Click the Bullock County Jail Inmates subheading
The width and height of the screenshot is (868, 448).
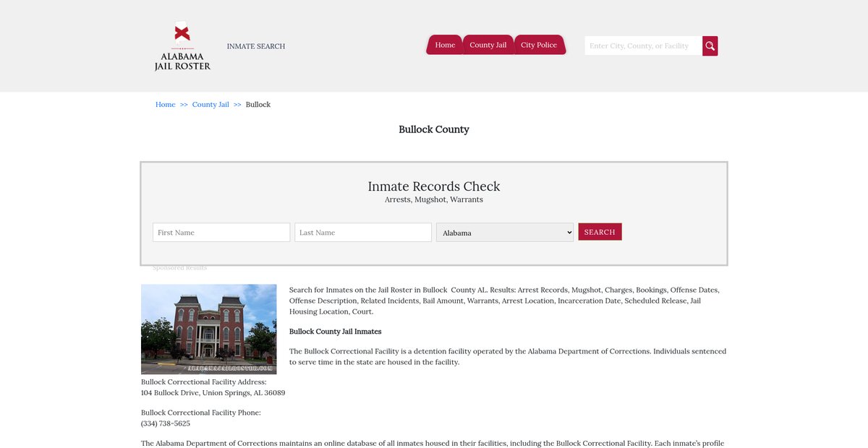coord(335,332)
